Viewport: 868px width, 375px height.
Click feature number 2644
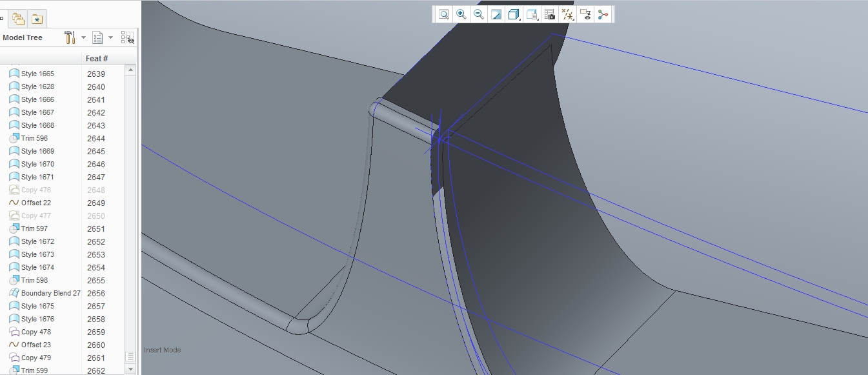point(96,138)
